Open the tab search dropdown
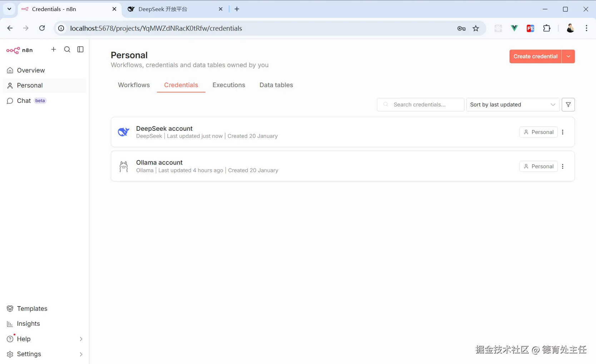Image resolution: width=596 pixels, height=364 pixels. point(9,9)
